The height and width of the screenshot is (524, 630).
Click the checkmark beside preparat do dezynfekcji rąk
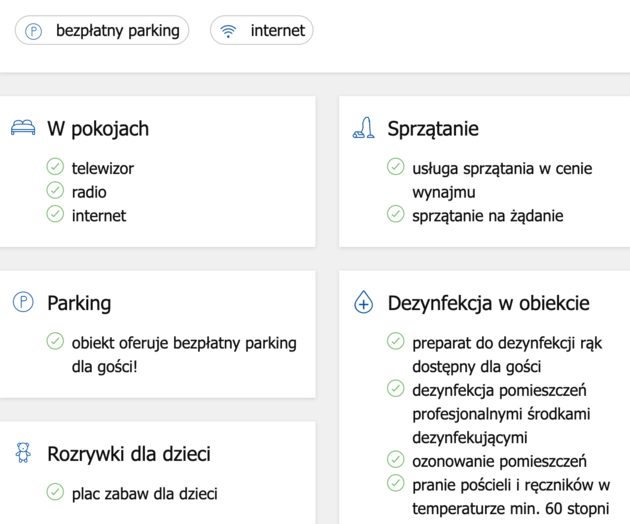click(396, 342)
